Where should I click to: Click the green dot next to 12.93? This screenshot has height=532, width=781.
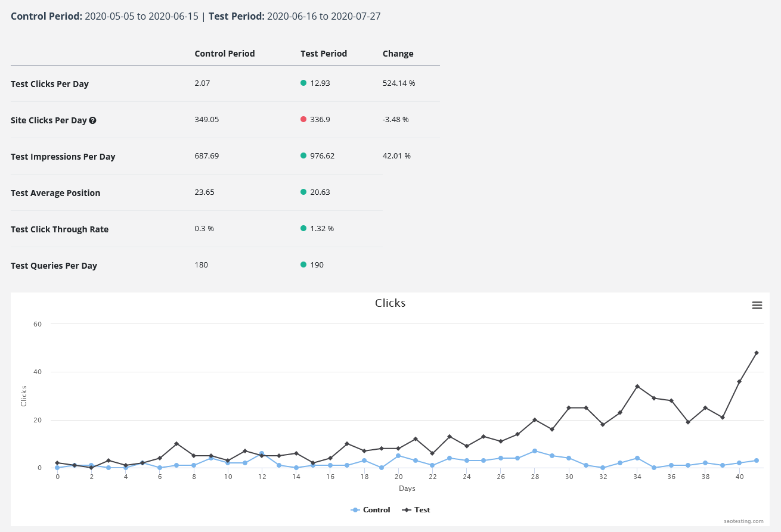point(303,83)
